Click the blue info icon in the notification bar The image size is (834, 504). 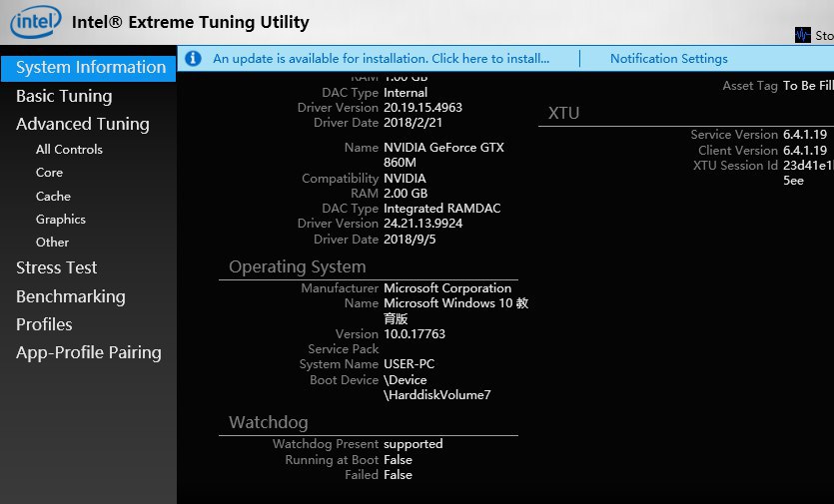(193, 59)
